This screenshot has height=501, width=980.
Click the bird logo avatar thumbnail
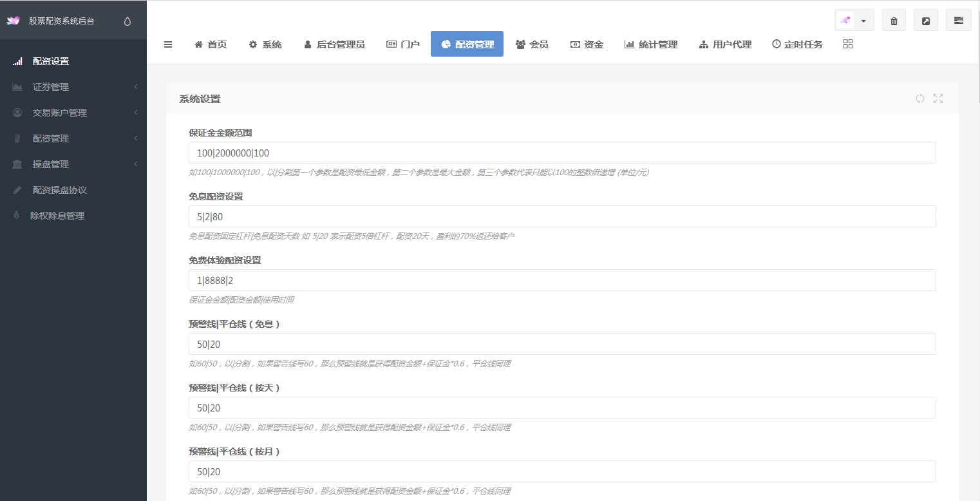(x=845, y=20)
